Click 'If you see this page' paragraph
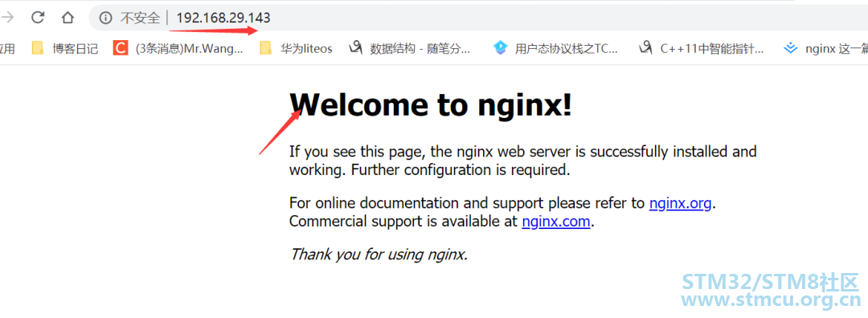This screenshot has height=318, width=868. tap(523, 161)
